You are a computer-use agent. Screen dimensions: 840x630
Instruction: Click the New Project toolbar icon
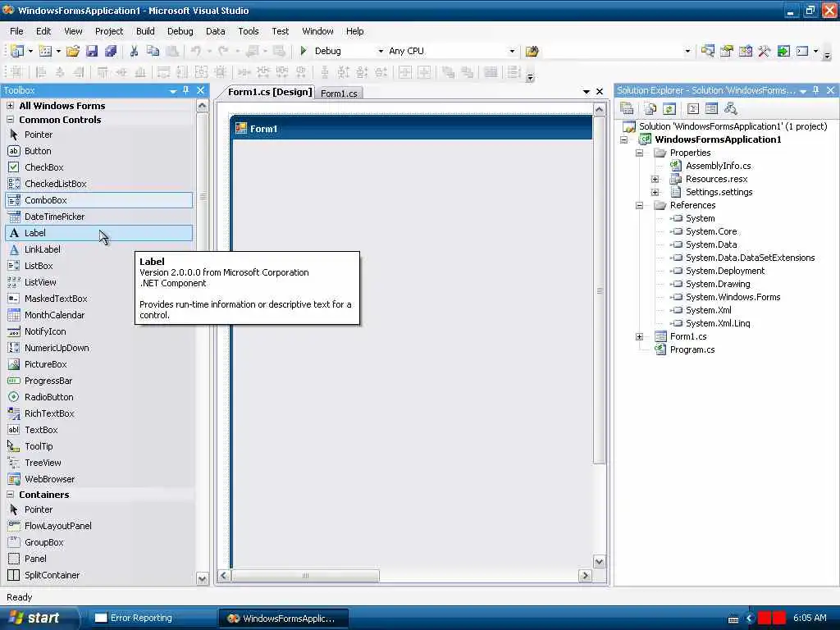tap(17, 51)
